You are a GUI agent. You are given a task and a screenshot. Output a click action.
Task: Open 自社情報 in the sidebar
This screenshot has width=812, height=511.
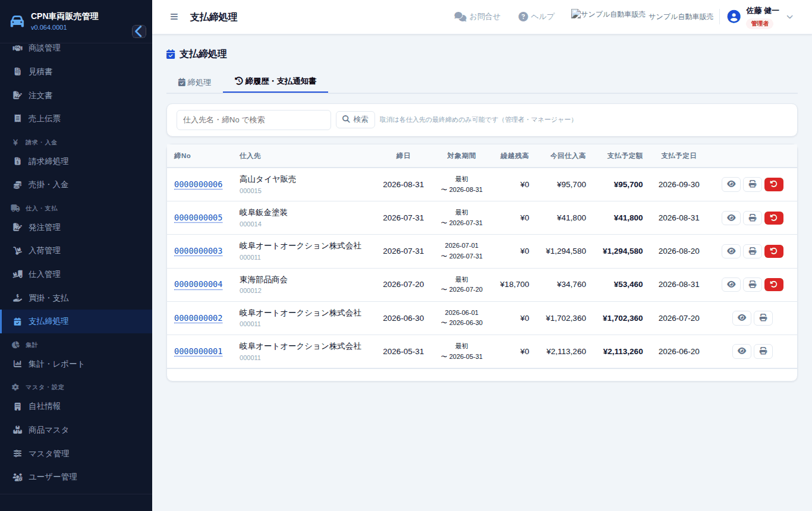pyautogui.click(x=76, y=406)
